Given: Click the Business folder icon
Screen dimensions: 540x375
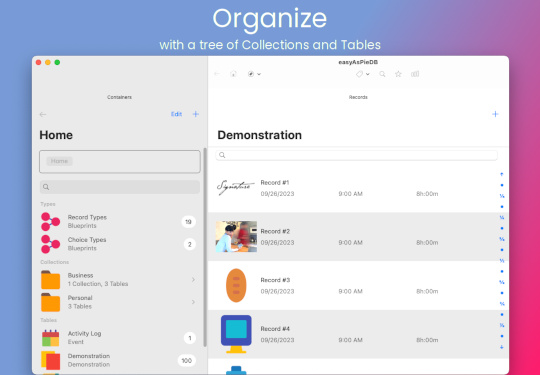Looking at the screenshot, I should coord(50,280).
